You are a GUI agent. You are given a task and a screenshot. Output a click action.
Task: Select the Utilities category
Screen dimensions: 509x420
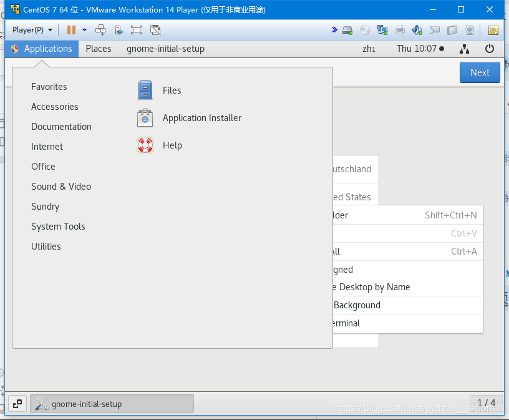pos(46,247)
